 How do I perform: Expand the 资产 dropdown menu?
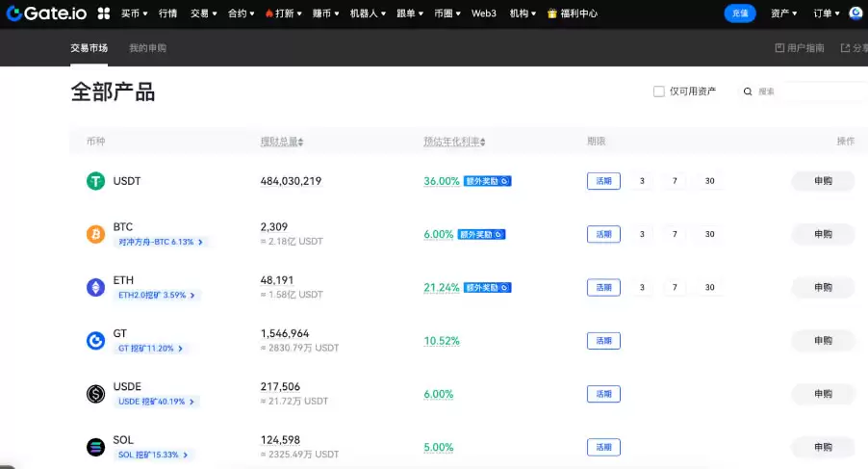tap(784, 13)
